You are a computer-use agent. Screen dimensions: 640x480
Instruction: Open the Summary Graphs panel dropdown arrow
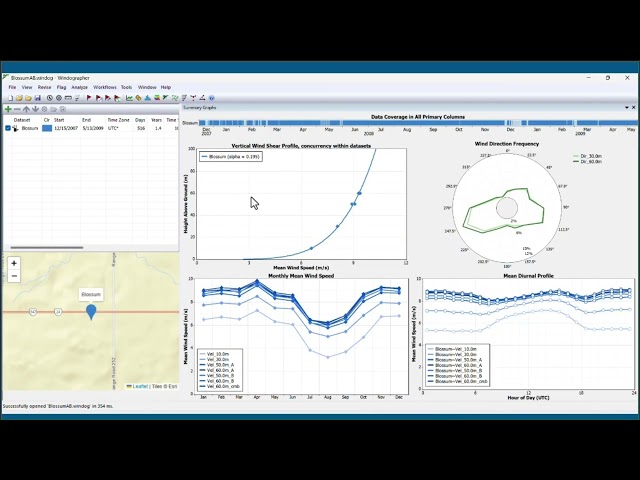(x=627, y=108)
